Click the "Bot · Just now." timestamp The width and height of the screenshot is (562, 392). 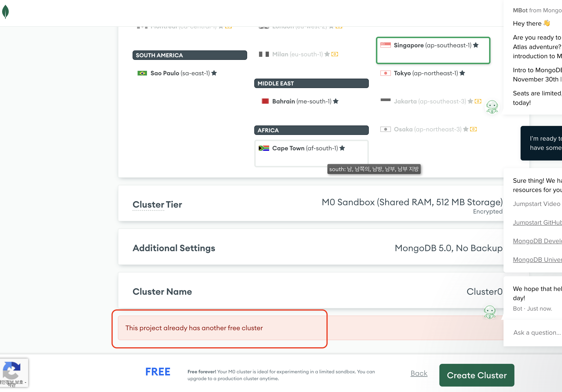[532, 309]
